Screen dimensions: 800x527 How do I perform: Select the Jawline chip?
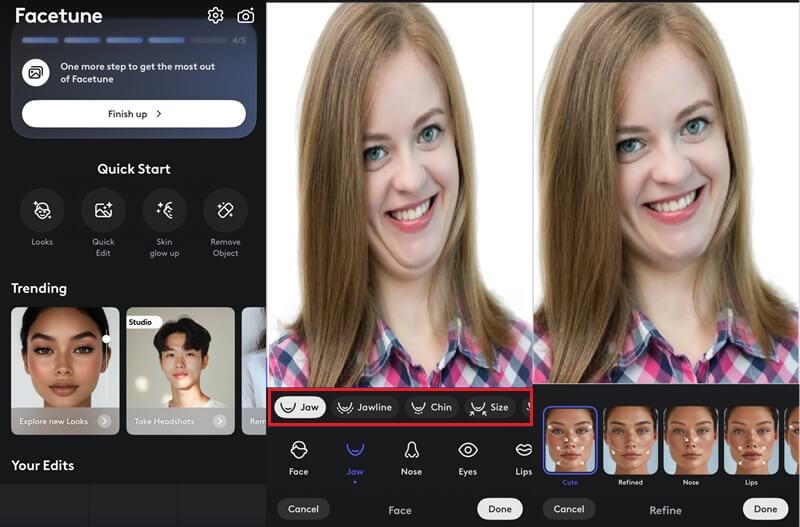pyautogui.click(x=365, y=407)
